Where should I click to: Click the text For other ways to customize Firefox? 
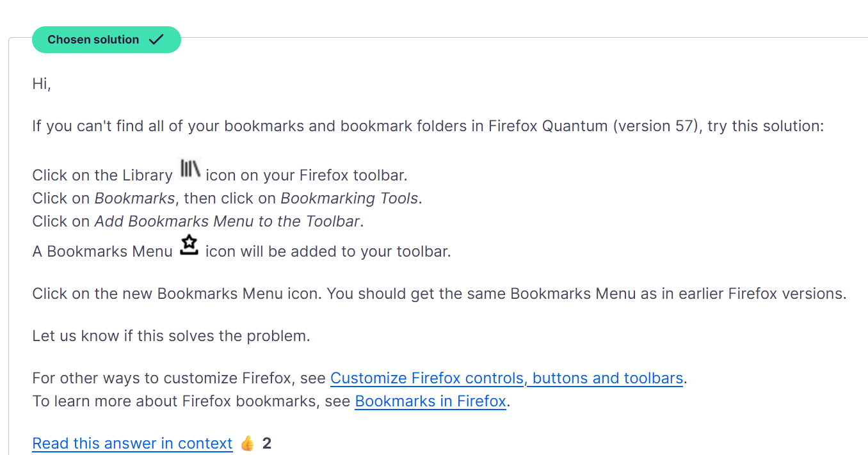[165, 378]
